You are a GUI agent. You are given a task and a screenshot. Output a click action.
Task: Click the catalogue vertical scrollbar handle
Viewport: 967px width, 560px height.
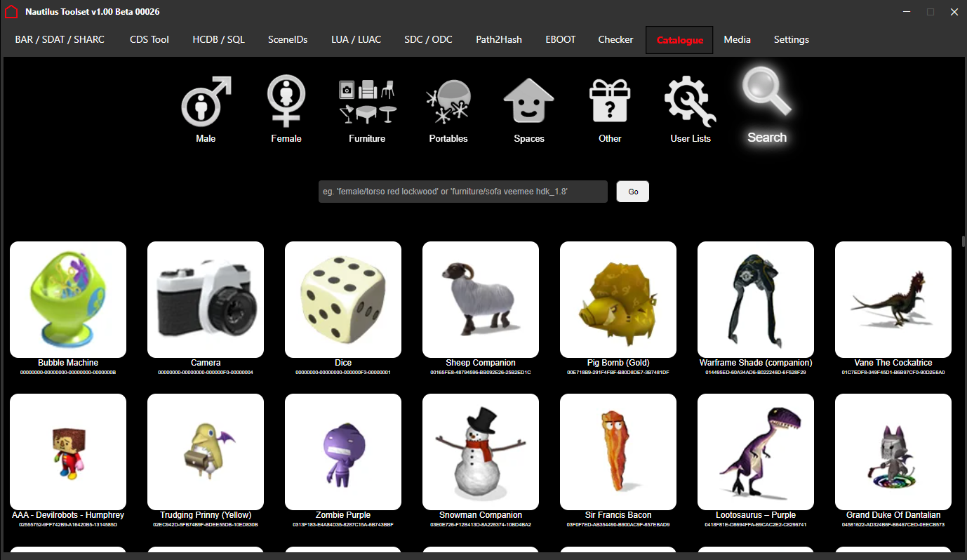[963, 241]
